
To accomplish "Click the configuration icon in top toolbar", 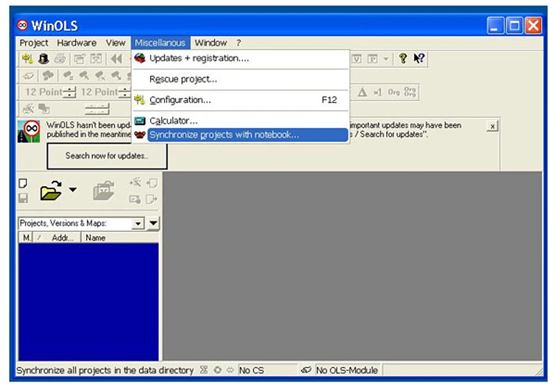I will tap(27, 58).
